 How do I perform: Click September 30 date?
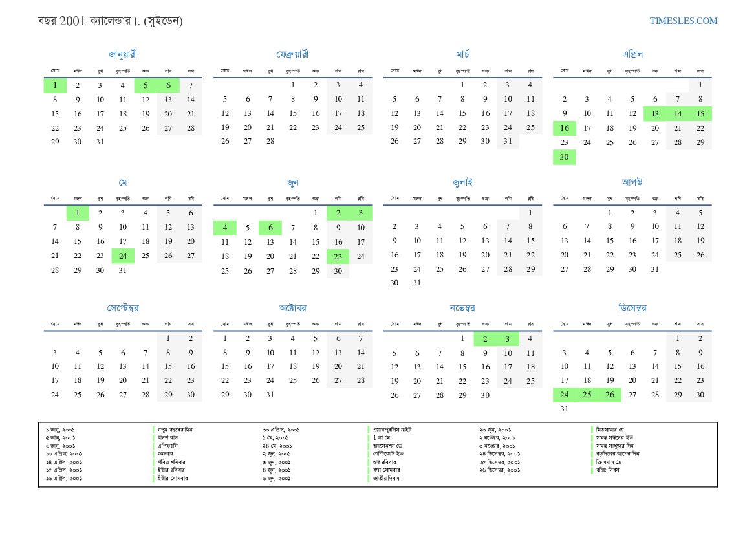(191, 395)
